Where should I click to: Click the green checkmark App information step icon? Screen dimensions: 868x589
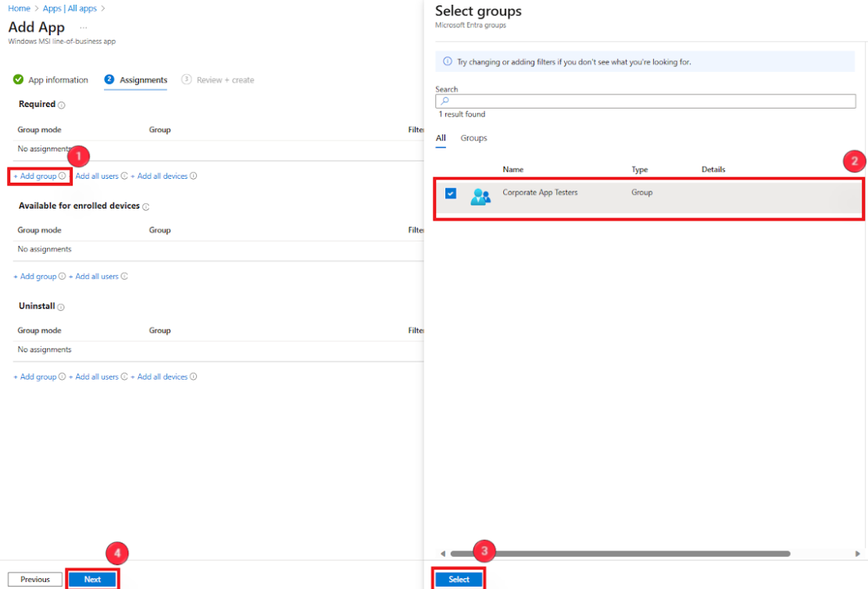(x=18, y=80)
